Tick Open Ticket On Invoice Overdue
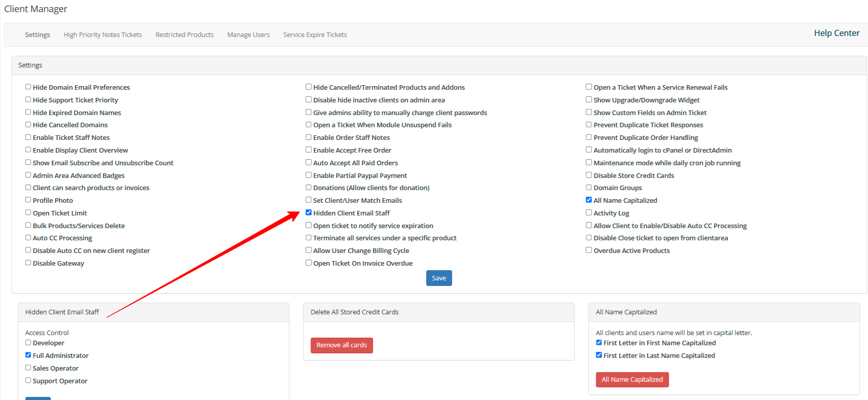868x400 pixels. [x=309, y=263]
